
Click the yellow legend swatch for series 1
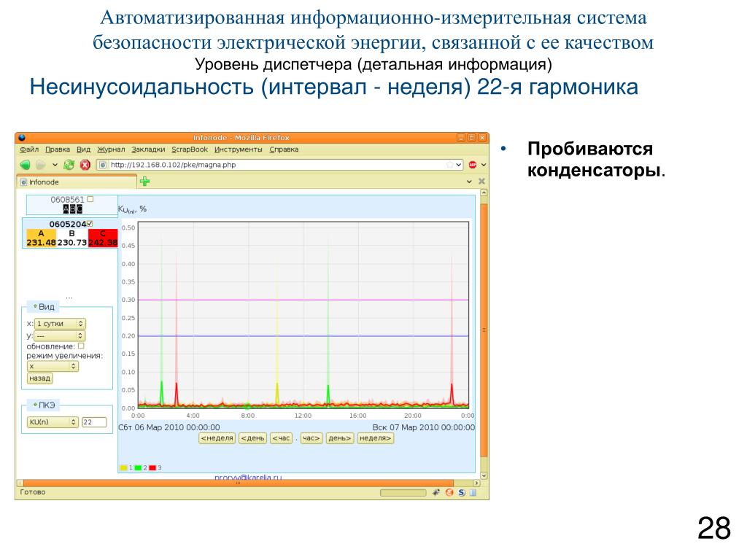(x=124, y=467)
